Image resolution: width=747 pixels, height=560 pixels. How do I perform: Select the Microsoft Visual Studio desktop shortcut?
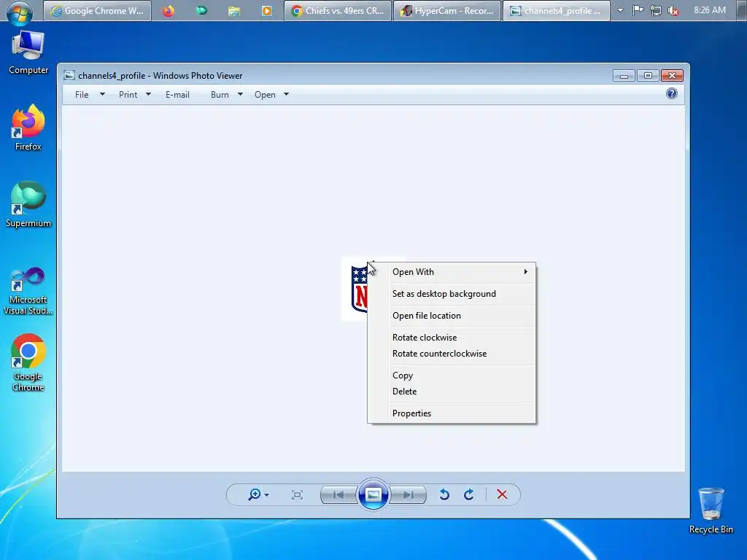coord(28,290)
